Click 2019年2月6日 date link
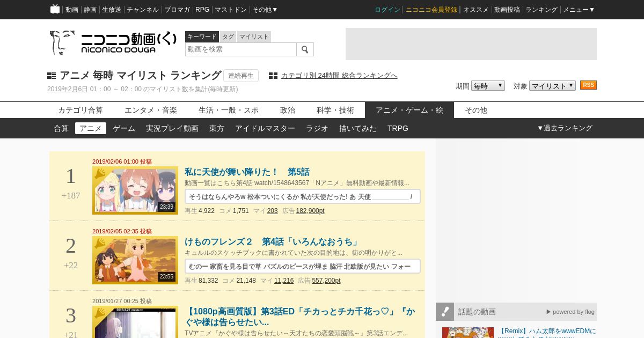The height and width of the screenshot is (338, 644). [x=68, y=89]
